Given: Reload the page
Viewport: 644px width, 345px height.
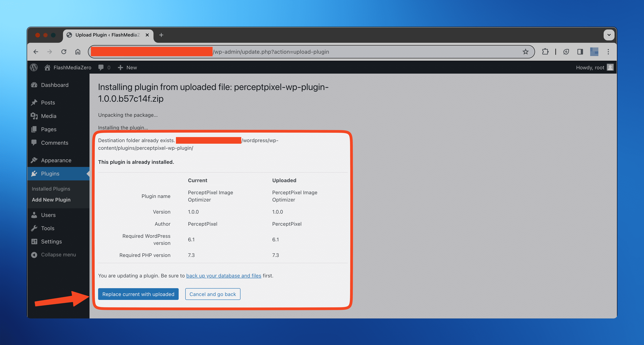Looking at the screenshot, I should click(x=64, y=52).
